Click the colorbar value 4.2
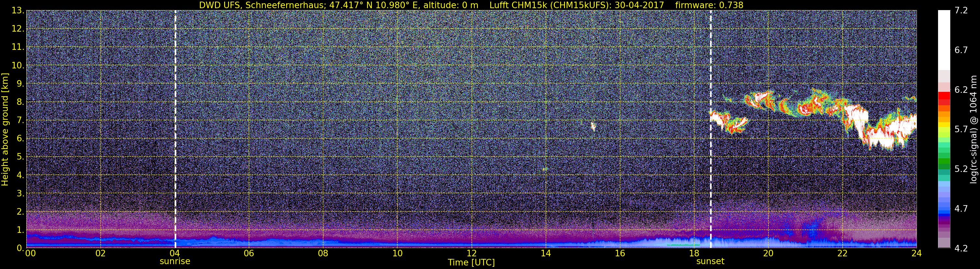The width and height of the screenshot is (980, 269). (x=961, y=248)
